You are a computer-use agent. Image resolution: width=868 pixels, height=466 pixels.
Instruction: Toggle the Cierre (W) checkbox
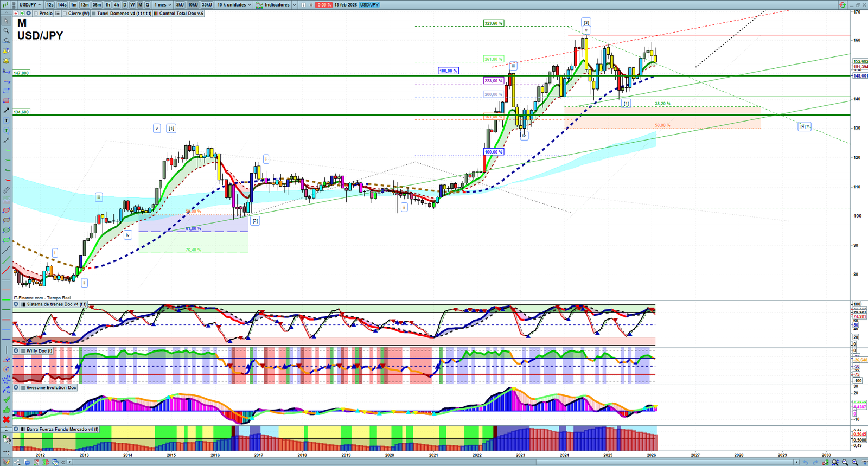point(65,14)
